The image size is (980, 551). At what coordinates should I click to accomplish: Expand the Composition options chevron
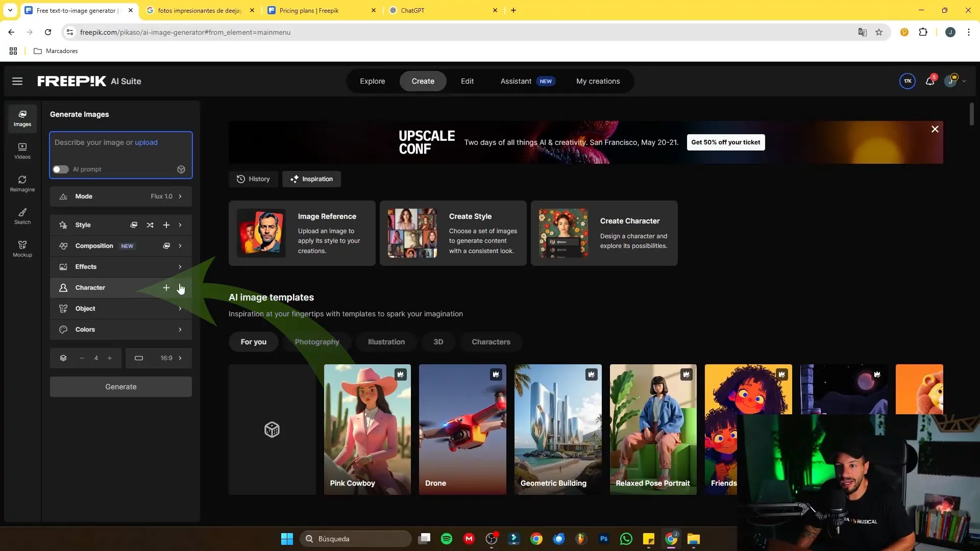[x=180, y=246]
